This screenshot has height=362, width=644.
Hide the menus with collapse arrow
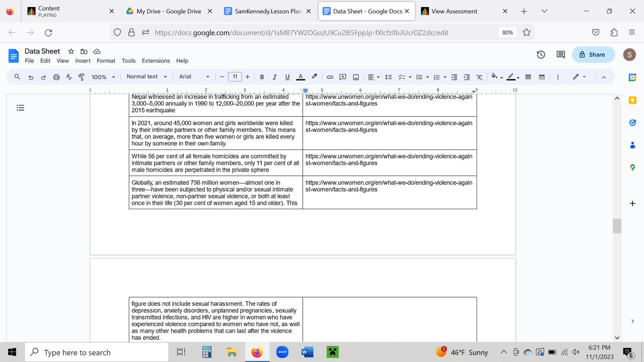pos(603,77)
